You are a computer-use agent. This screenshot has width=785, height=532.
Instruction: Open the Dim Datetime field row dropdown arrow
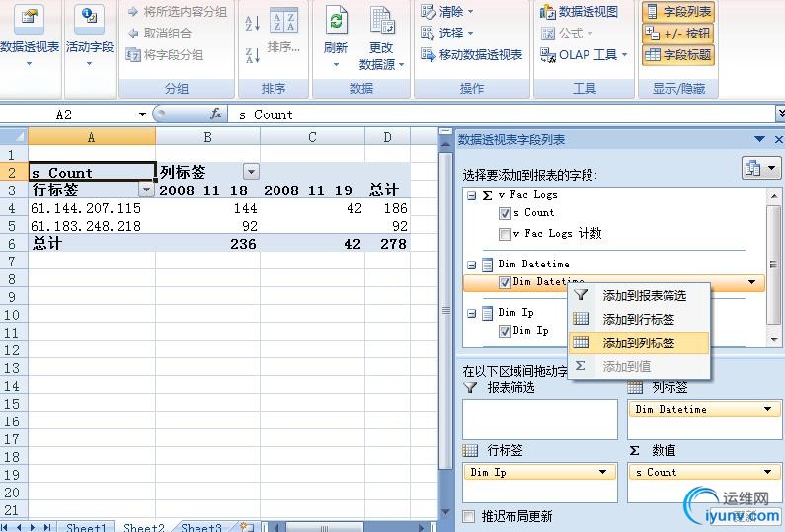click(752, 282)
